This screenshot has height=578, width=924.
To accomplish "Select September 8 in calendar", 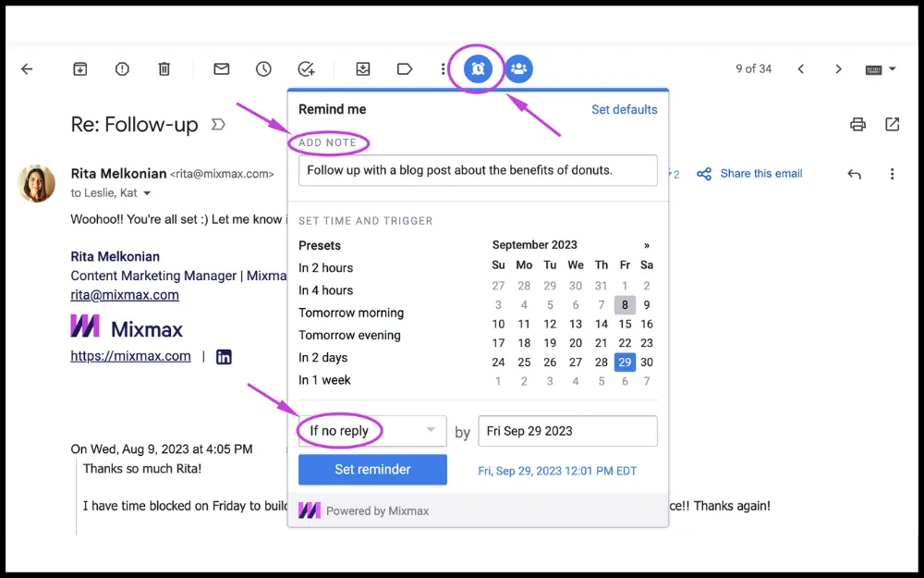I will 625,305.
